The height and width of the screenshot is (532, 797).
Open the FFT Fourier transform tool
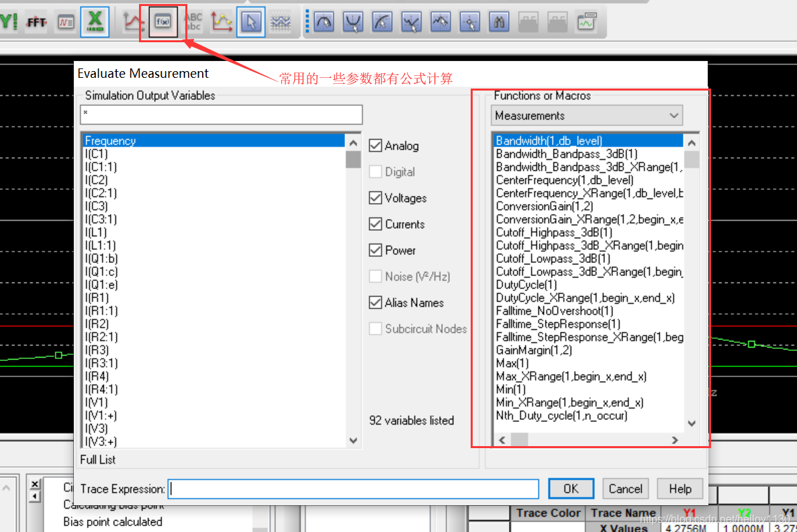(x=37, y=22)
